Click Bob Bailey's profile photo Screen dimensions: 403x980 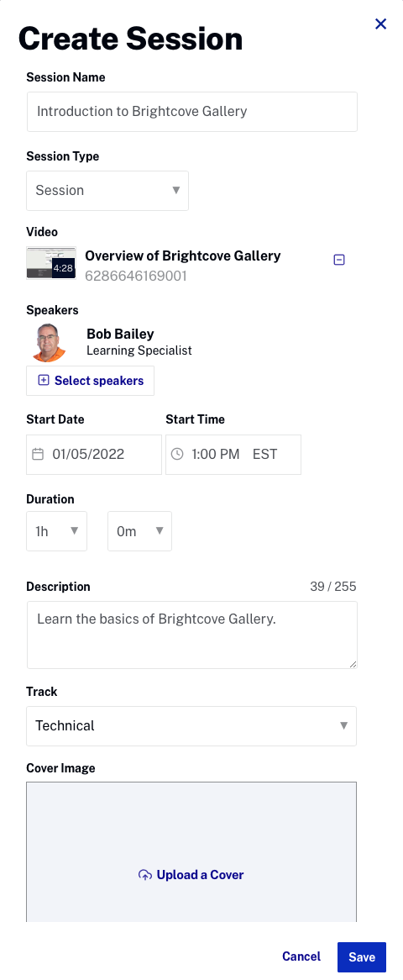point(50,343)
